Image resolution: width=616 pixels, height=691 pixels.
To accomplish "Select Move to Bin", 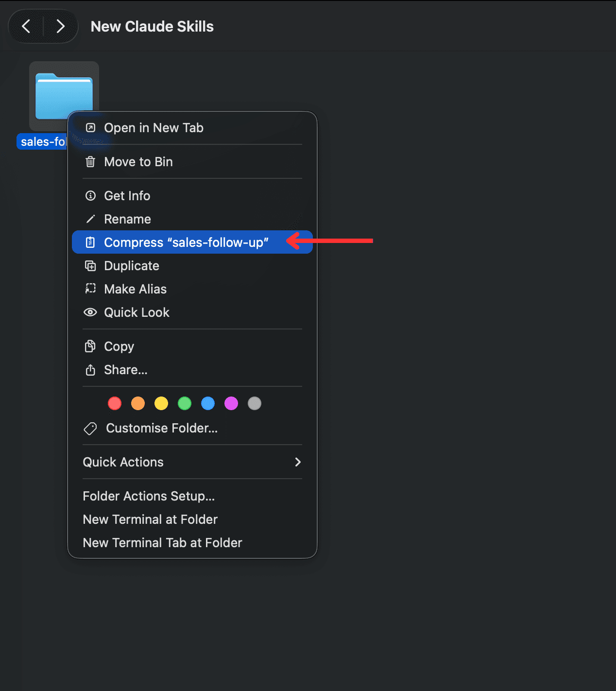I will point(192,162).
